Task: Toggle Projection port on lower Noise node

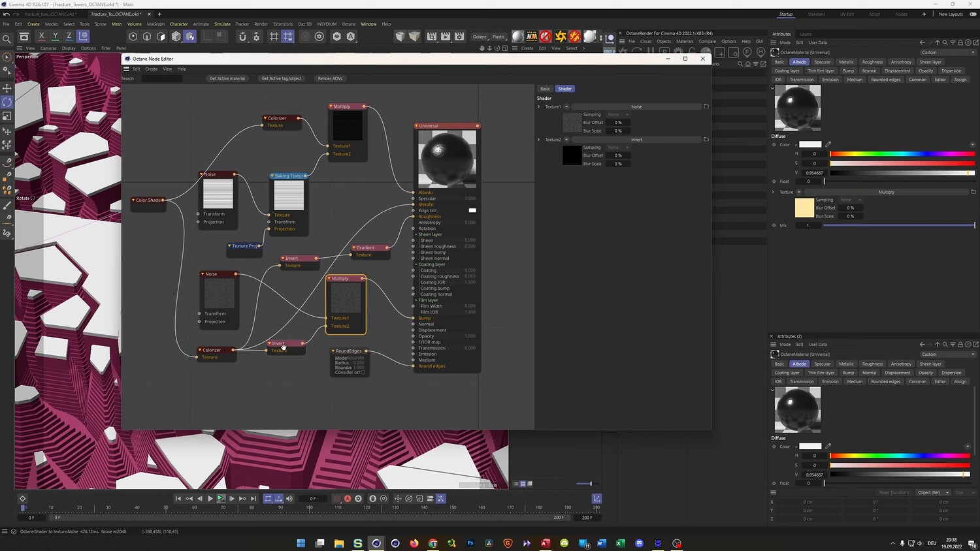Action: (199, 321)
